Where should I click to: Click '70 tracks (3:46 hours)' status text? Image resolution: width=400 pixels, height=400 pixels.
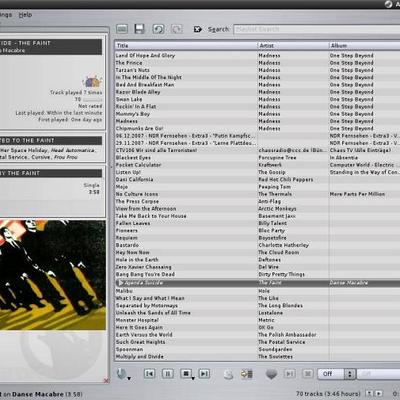tap(328, 394)
